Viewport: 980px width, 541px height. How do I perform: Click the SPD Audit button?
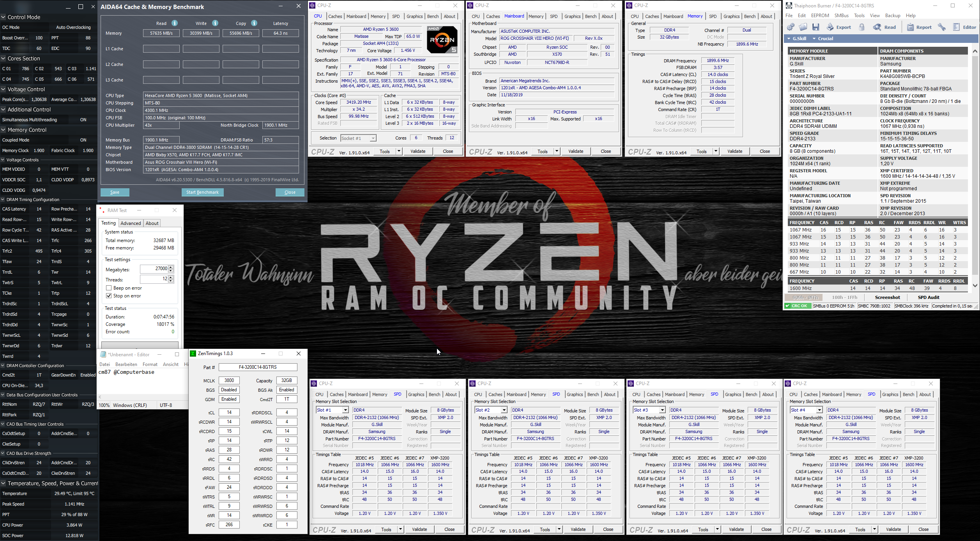929,297
